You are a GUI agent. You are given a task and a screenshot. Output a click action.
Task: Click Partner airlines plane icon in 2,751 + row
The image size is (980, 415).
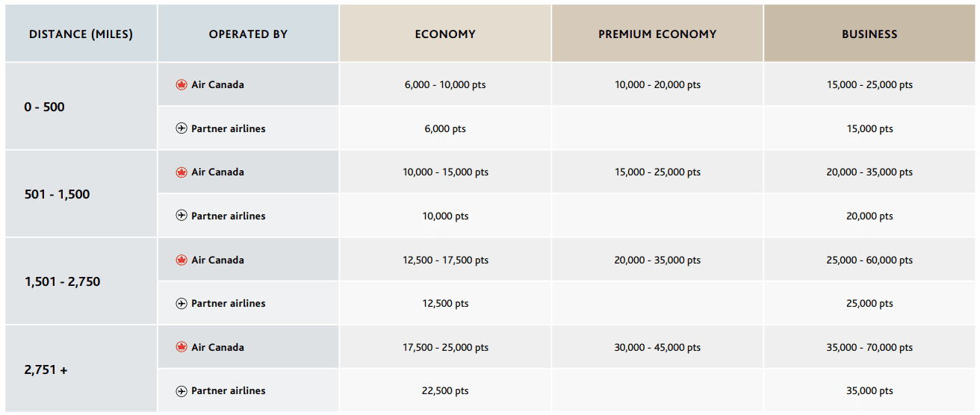(181, 391)
